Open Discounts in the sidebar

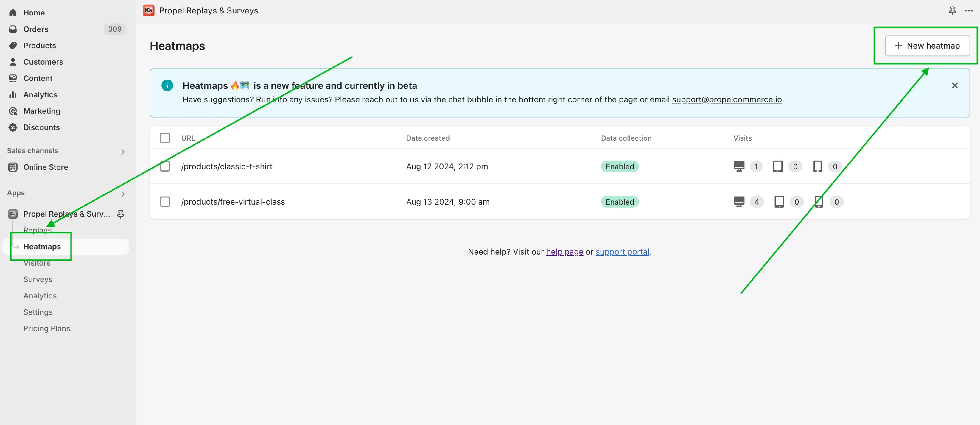point(41,127)
